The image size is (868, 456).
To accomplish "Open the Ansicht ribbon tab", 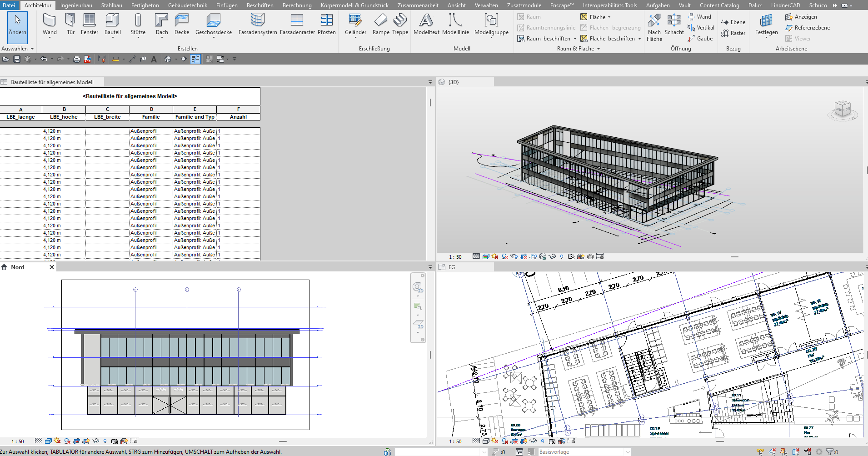I will pyautogui.click(x=456, y=5).
